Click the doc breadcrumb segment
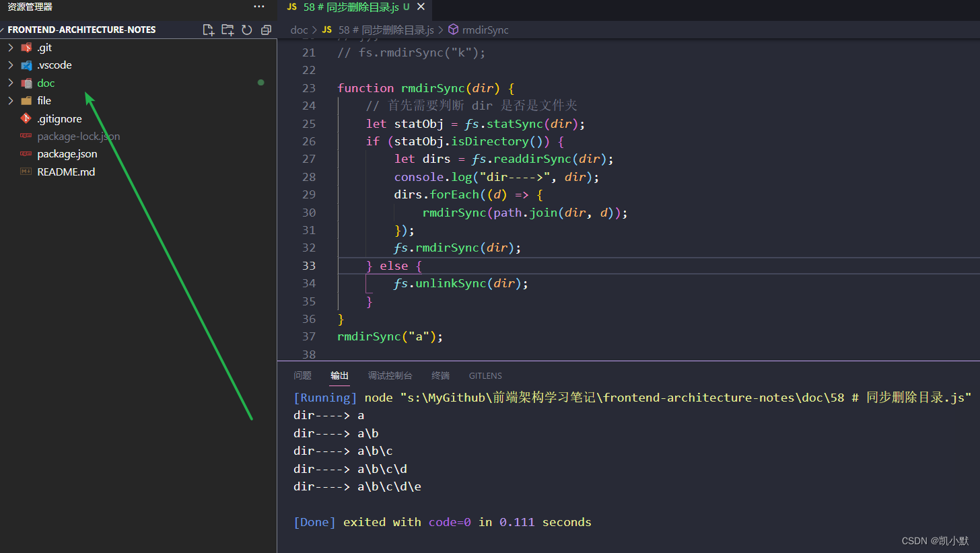 [299, 30]
